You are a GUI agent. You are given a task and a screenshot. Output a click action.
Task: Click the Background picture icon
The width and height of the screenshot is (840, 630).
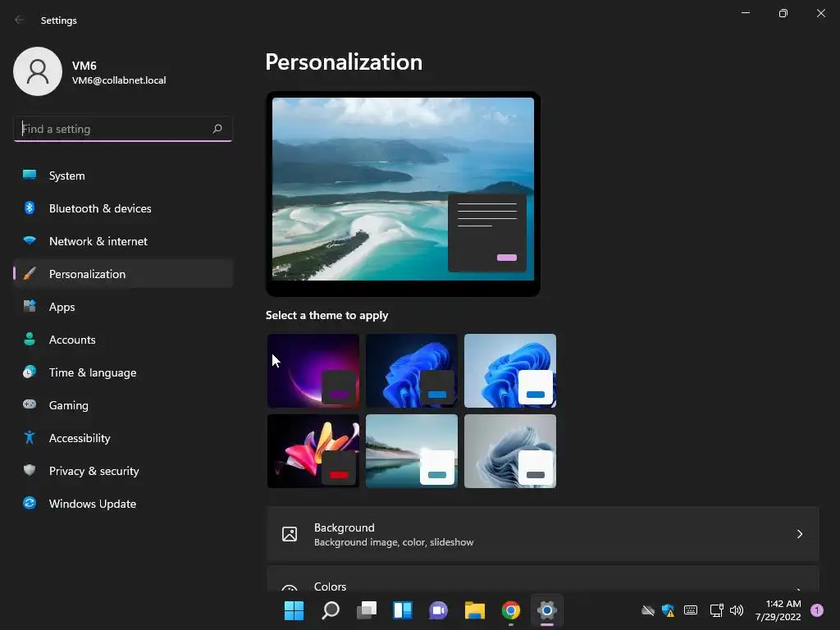tap(290, 534)
